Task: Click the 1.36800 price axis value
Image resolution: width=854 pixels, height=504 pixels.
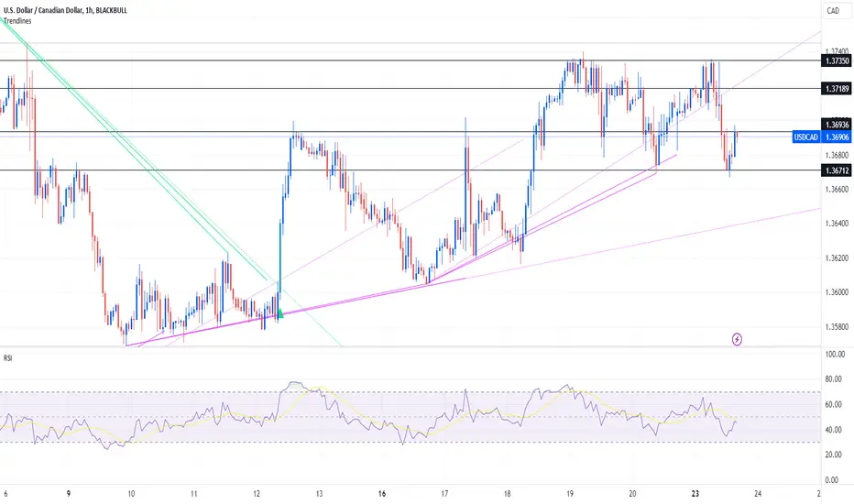Action: (x=837, y=155)
